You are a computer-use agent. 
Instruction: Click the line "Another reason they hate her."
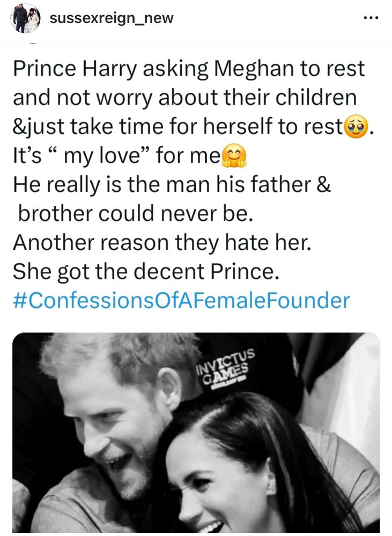point(161,243)
